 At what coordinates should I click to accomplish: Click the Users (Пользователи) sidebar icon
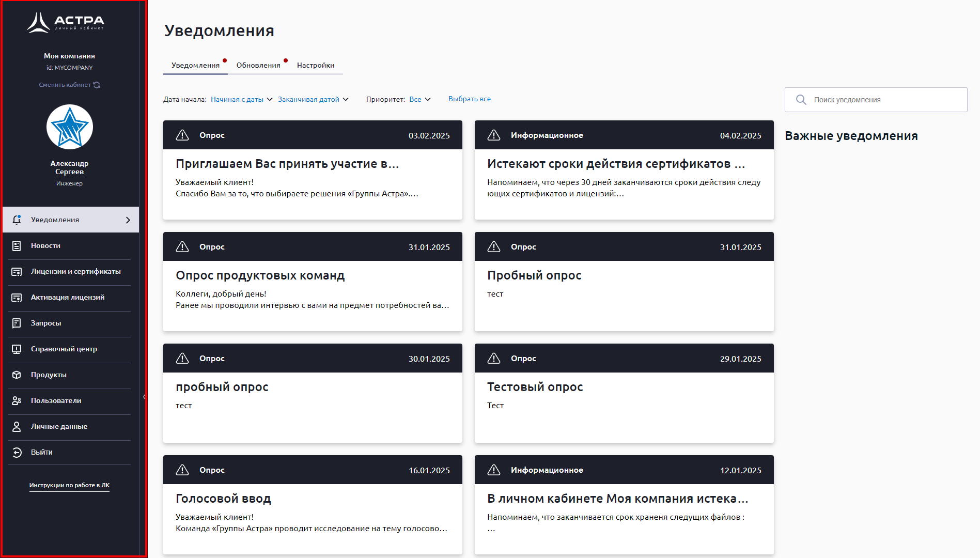coord(17,401)
